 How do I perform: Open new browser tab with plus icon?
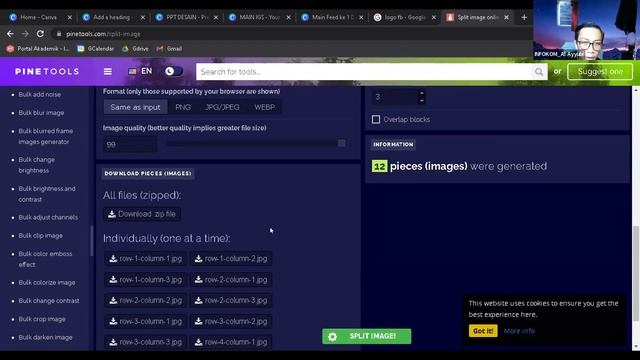524,17
